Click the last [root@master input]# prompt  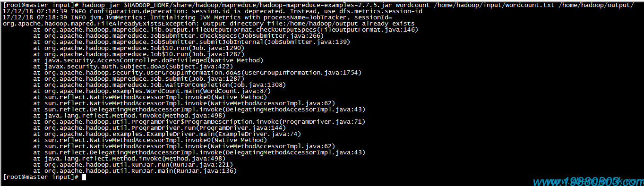click(41, 177)
